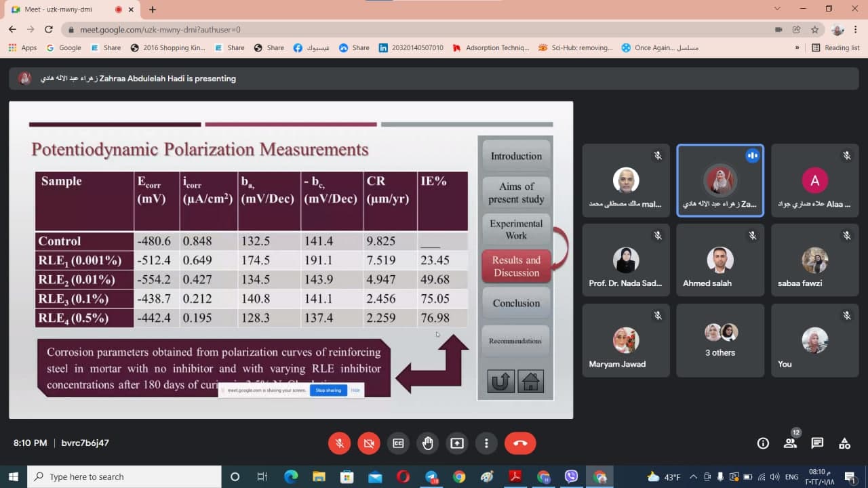Click the present now screen icon
Screen dimensions: 868x488
point(457,443)
